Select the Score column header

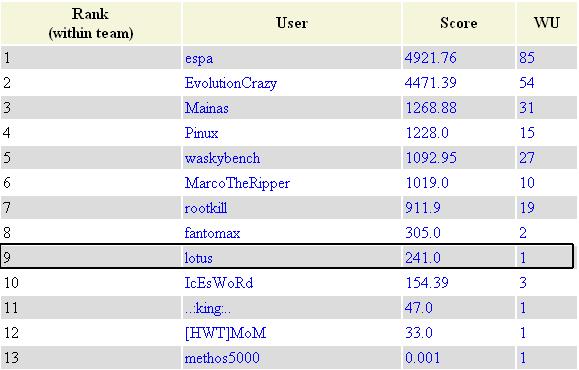(x=459, y=23)
